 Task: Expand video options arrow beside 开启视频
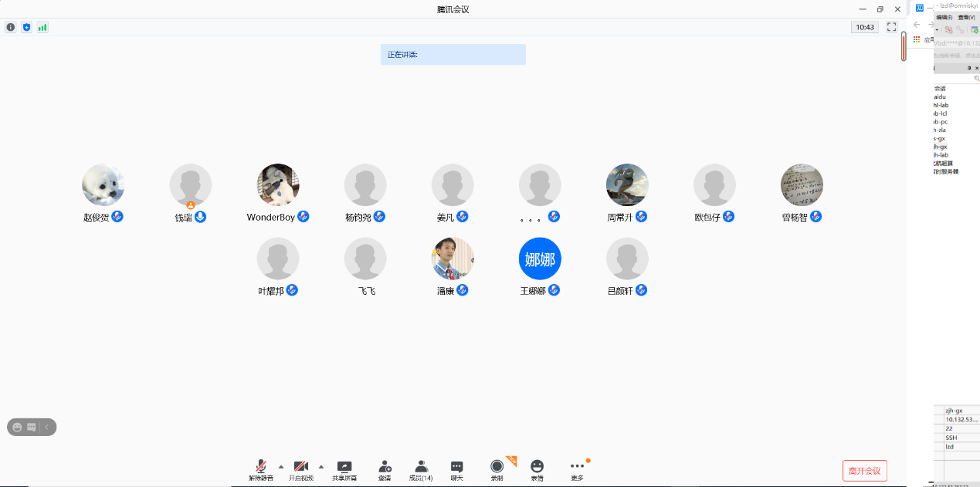pos(320,466)
